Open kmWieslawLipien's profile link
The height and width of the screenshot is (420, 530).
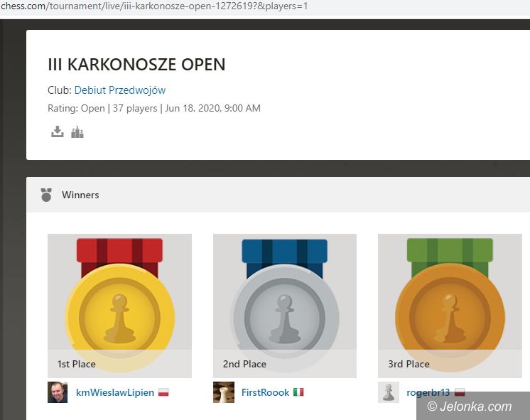[115, 392]
